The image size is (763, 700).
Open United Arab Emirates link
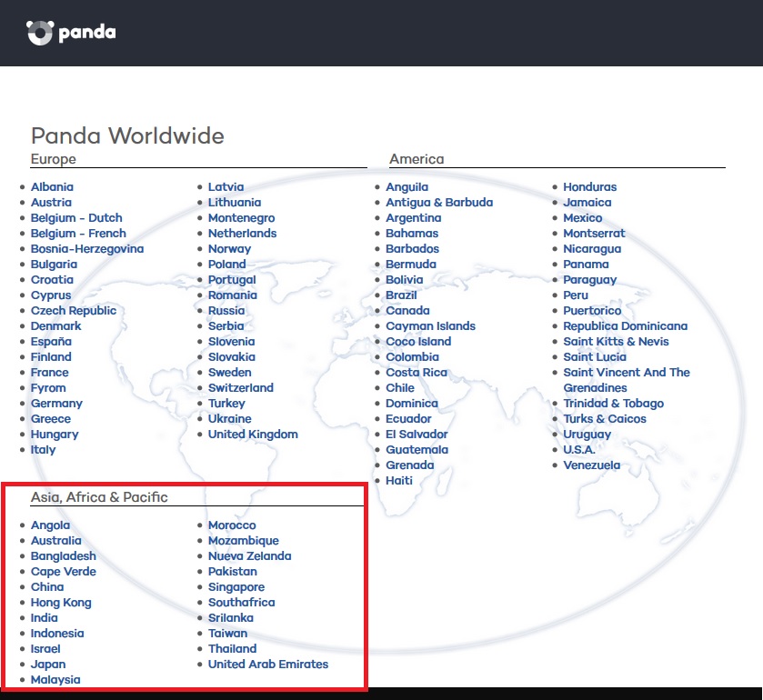(x=268, y=665)
